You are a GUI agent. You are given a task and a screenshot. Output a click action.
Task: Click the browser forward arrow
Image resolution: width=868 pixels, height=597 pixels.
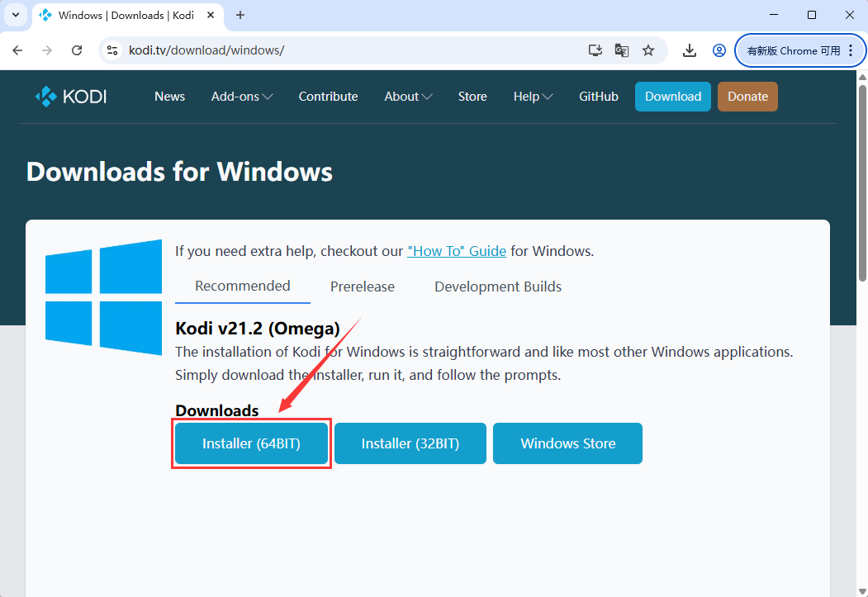[x=47, y=50]
